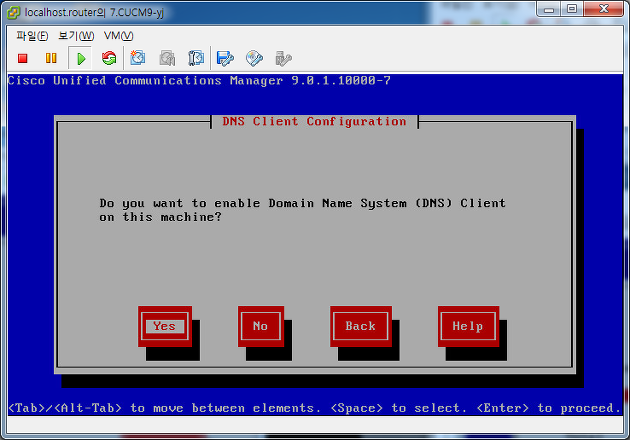
Task: Click the red Power Off stop icon
Action: pos(22,59)
